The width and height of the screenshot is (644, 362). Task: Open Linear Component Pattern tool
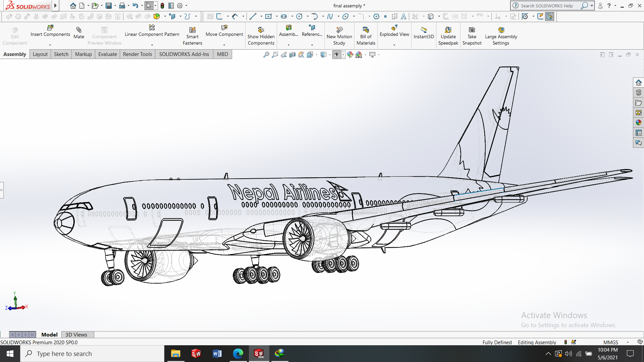point(152,31)
